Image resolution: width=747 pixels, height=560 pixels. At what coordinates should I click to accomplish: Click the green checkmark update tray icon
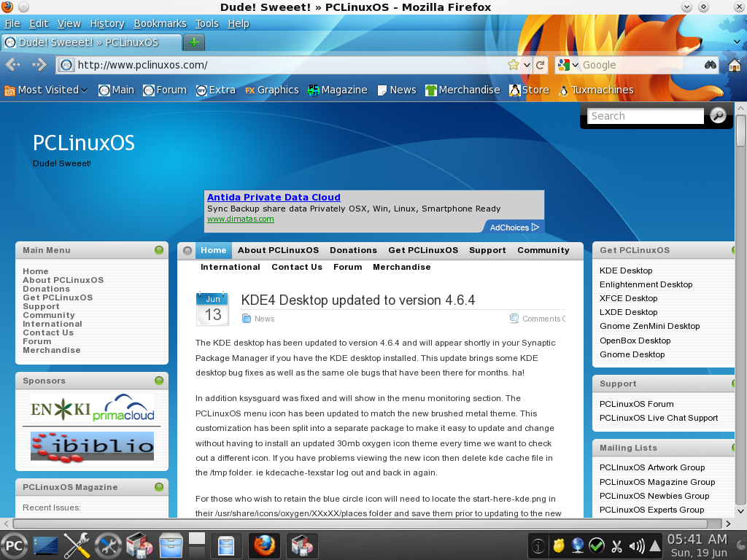tap(597, 545)
